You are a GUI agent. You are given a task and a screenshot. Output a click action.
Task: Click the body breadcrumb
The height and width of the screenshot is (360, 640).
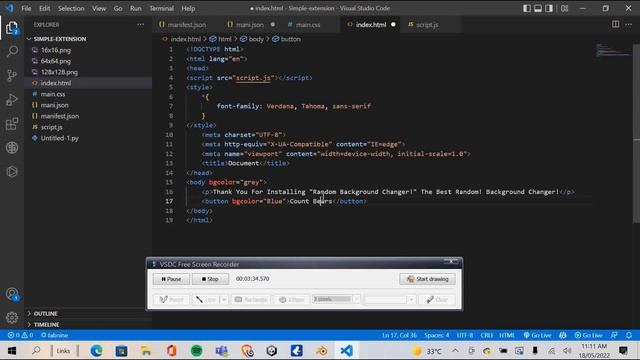point(252,39)
